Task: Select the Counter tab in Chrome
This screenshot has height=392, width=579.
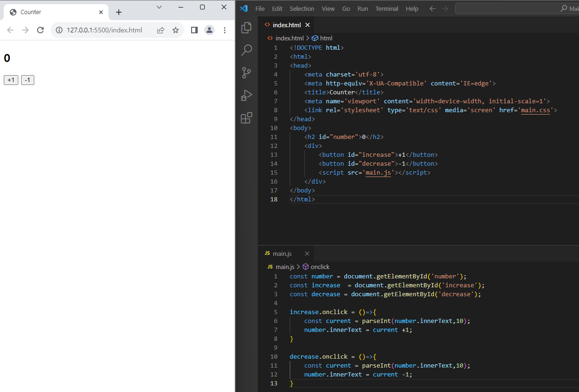Action: 56,12
